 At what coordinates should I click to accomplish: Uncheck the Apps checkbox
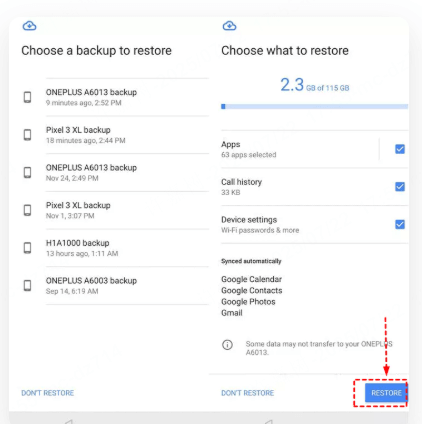(x=400, y=149)
